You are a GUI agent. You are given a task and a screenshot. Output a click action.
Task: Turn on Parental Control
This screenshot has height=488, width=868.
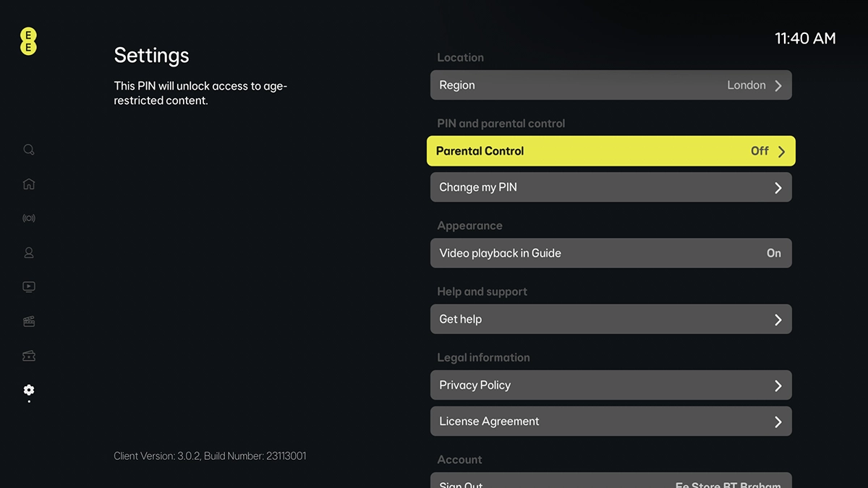coord(611,150)
